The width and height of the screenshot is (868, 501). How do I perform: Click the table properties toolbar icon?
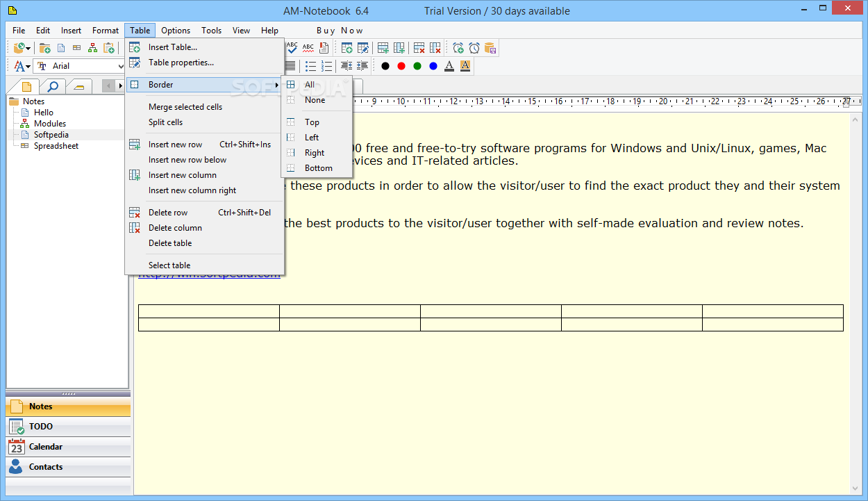pyautogui.click(x=362, y=48)
